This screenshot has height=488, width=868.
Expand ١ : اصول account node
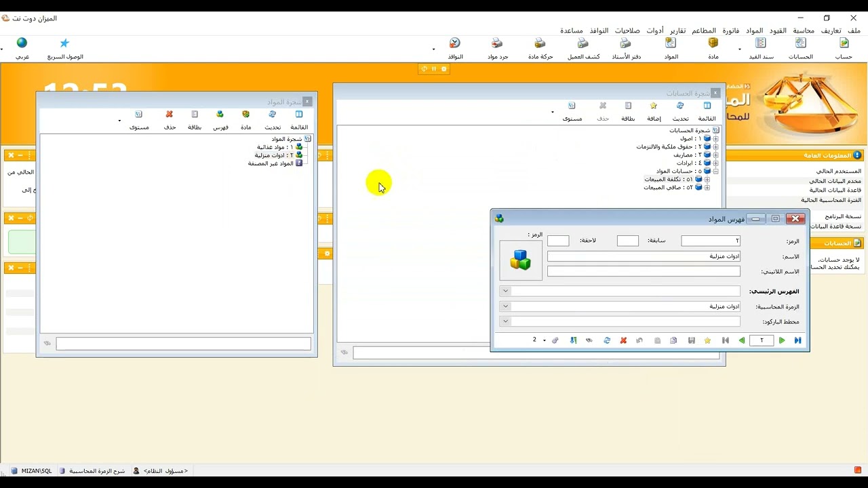pyautogui.click(x=716, y=138)
